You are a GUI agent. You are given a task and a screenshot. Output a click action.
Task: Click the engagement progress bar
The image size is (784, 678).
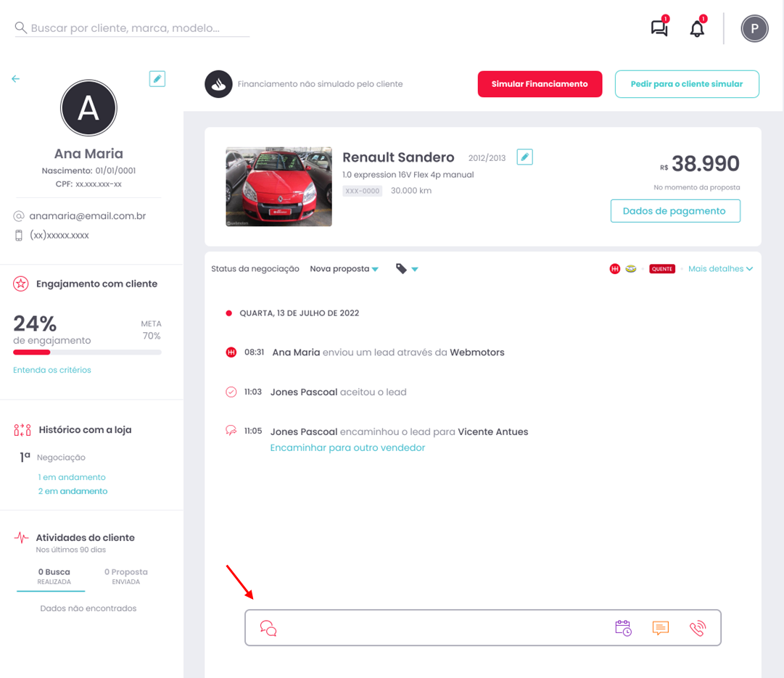(87, 352)
